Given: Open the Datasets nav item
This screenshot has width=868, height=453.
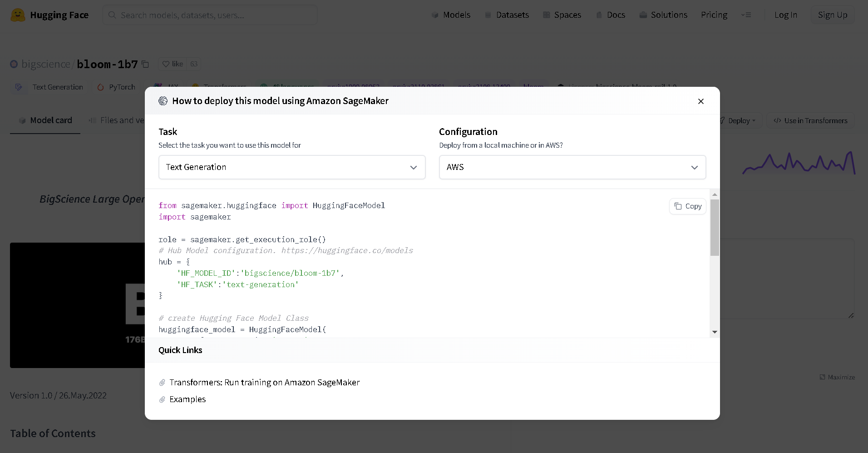Looking at the screenshot, I should pyautogui.click(x=507, y=15).
